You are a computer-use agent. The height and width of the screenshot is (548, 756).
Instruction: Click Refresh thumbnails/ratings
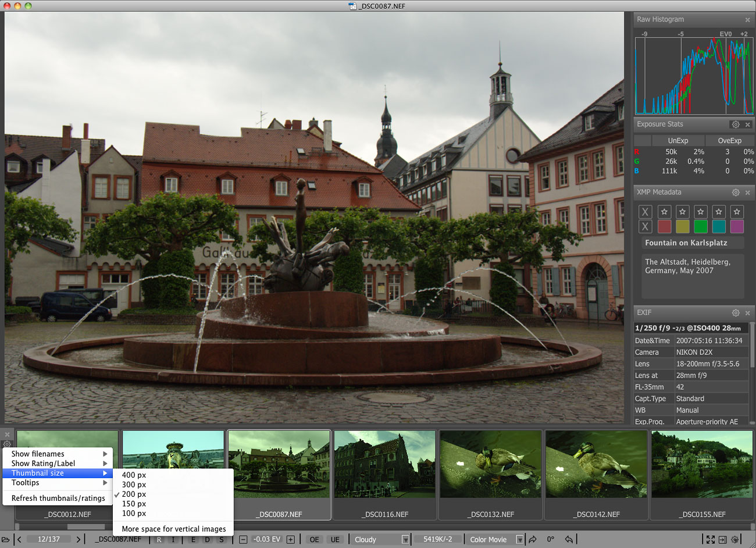(58, 498)
